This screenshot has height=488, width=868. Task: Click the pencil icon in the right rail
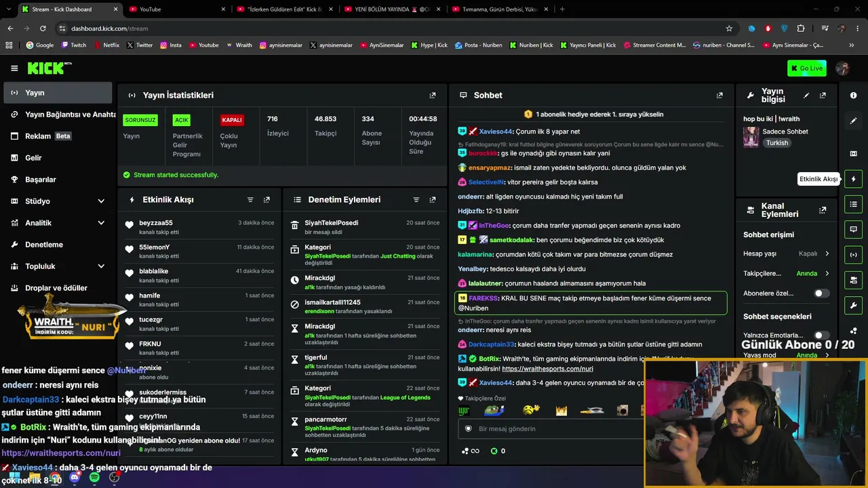tap(853, 121)
